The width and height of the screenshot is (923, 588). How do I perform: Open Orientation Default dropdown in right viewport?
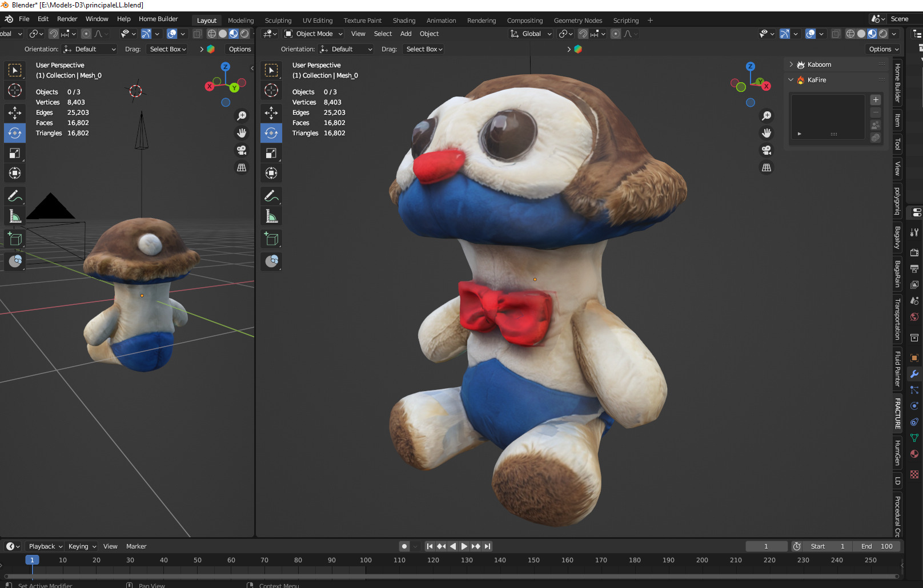[x=346, y=49]
